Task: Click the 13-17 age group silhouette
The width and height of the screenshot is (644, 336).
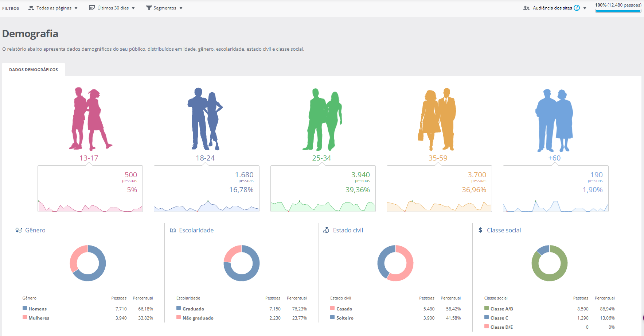Action: click(x=90, y=119)
